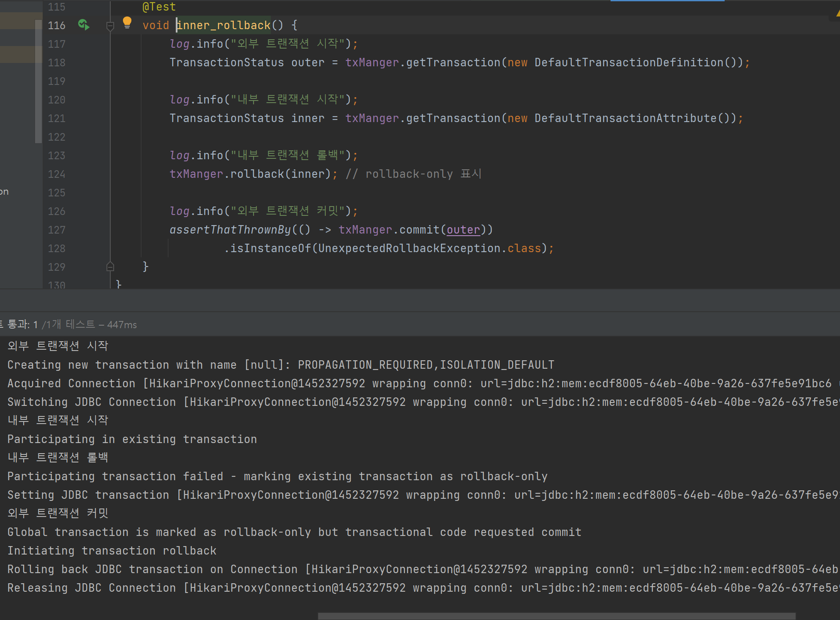Click UnexpectedRollbackException class reference
The image size is (840, 620).
click(409, 248)
